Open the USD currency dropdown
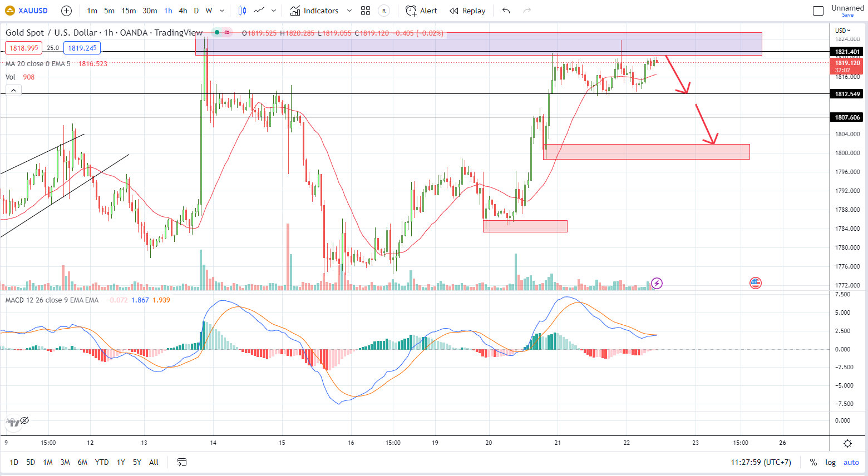This screenshot has width=868, height=476. (843, 31)
